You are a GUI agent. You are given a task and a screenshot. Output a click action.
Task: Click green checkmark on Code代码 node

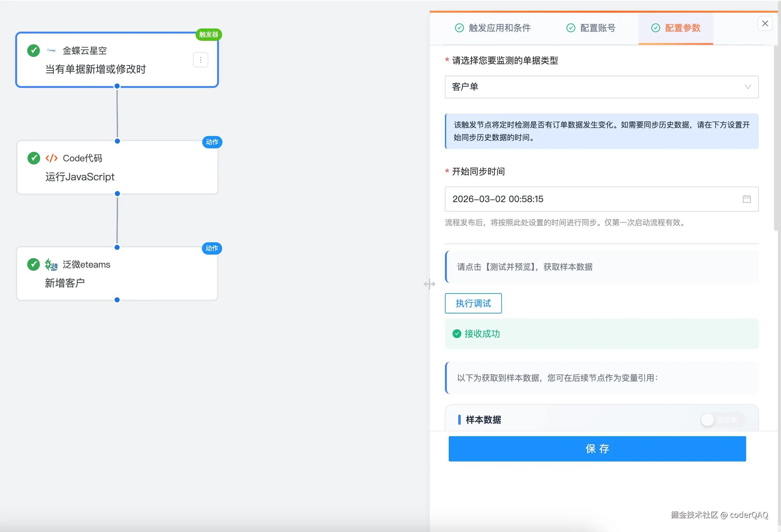click(34, 158)
